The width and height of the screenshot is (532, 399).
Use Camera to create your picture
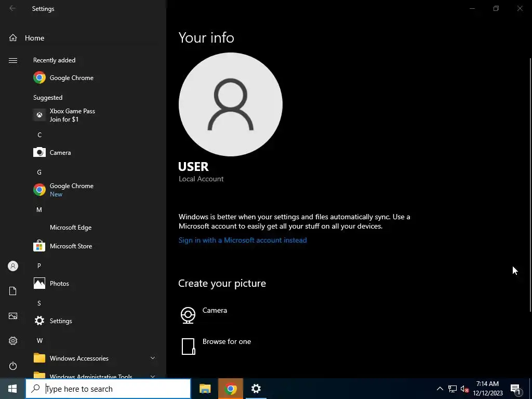(204, 314)
